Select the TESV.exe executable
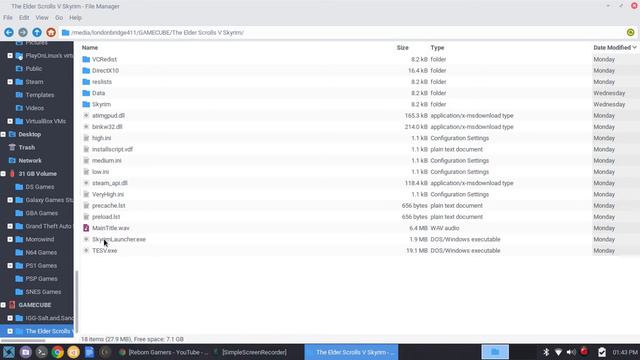The image size is (640, 360). pyautogui.click(x=104, y=251)
